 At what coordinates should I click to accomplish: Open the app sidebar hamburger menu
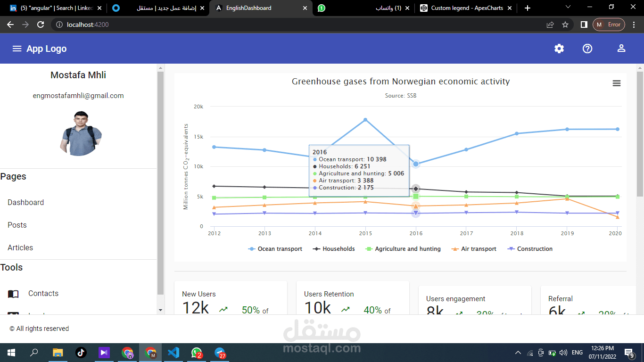pyautogui.click(x=17, y=49)
